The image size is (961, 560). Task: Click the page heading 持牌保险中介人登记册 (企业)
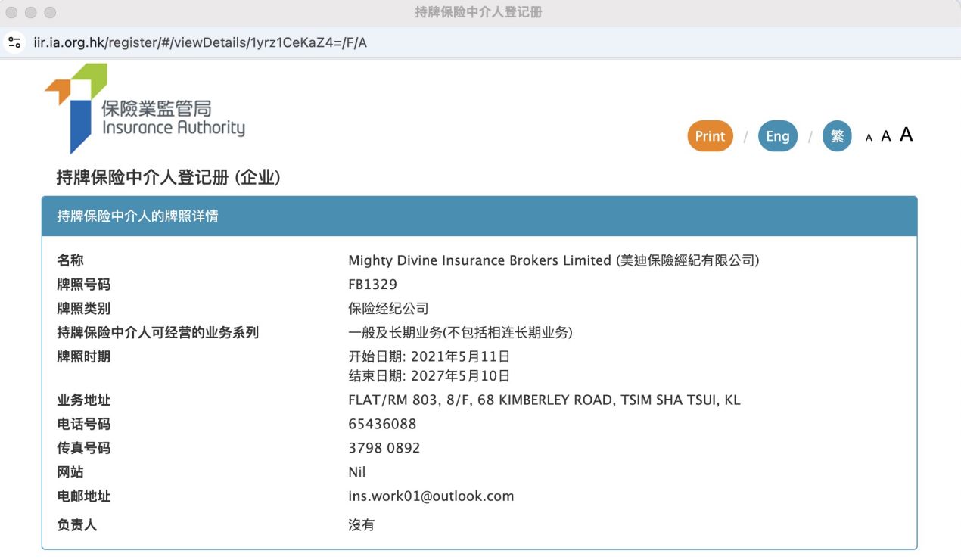[x=168, y=178]
